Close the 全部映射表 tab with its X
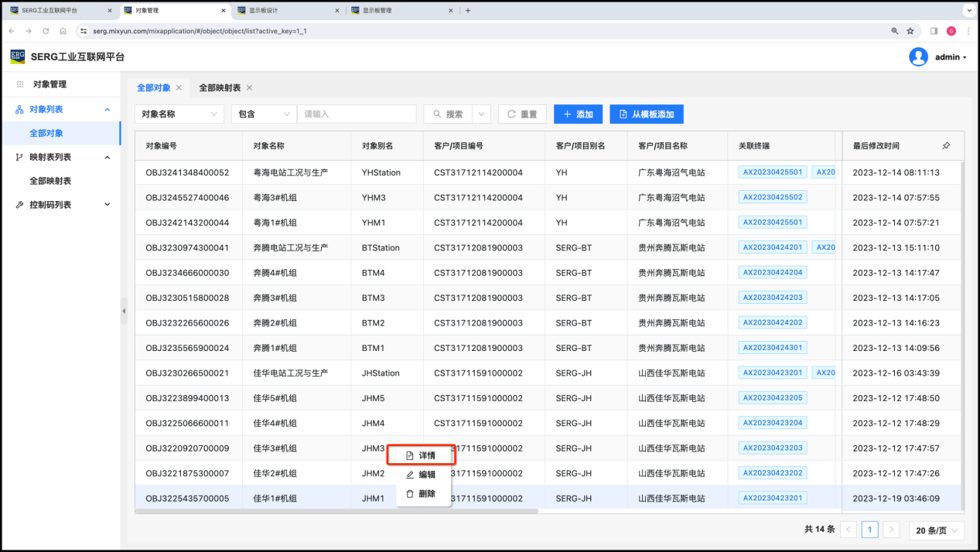 [249, 88]
